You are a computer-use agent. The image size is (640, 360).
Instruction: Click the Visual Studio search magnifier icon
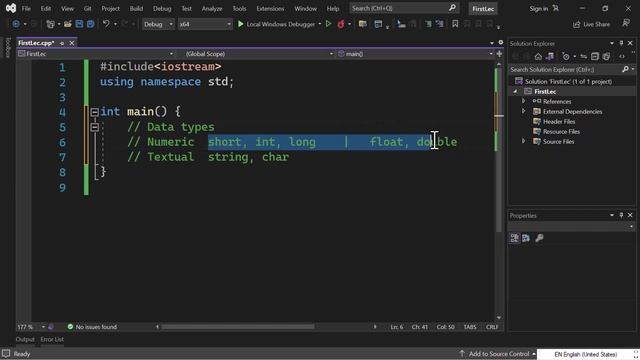452,8
